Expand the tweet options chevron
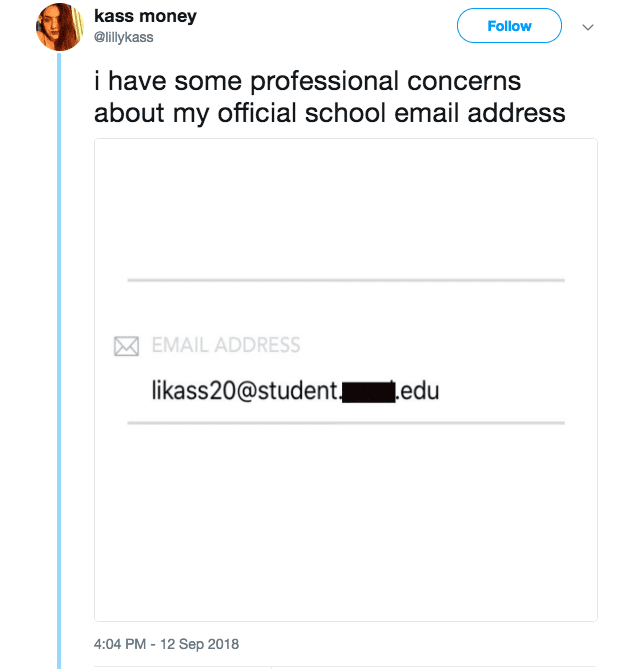 pyautogui.click(x=588, y=27)
